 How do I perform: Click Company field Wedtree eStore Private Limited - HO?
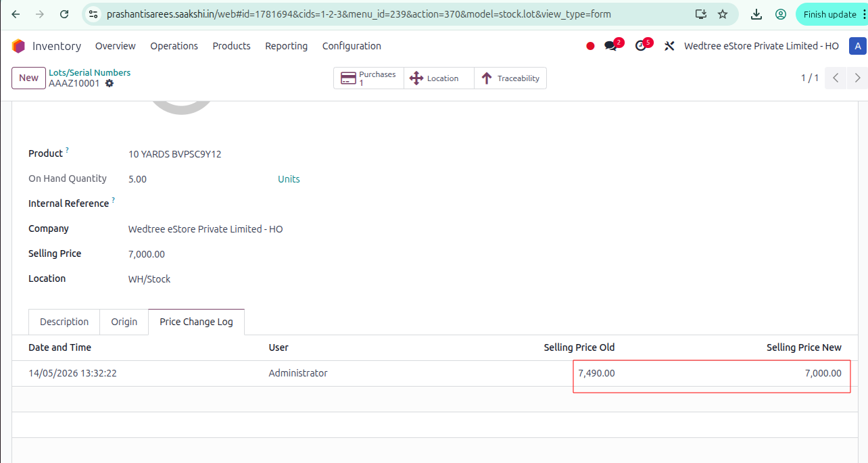click(x=206, y=229)
